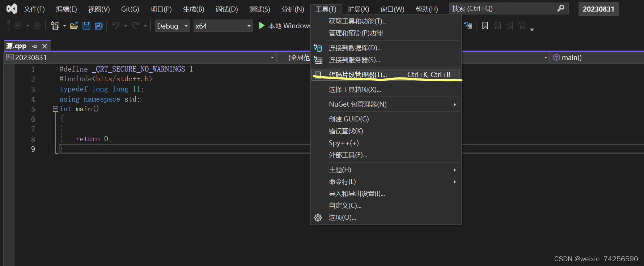
Task: Open the 帮助(H) menu
Action: tap(427, 9)
